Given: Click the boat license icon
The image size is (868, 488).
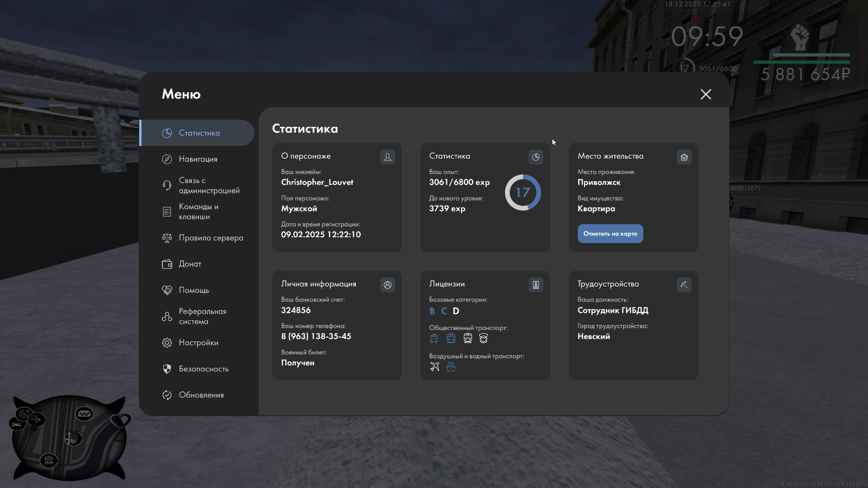Looking at the screenshot, I should (451, 366).
